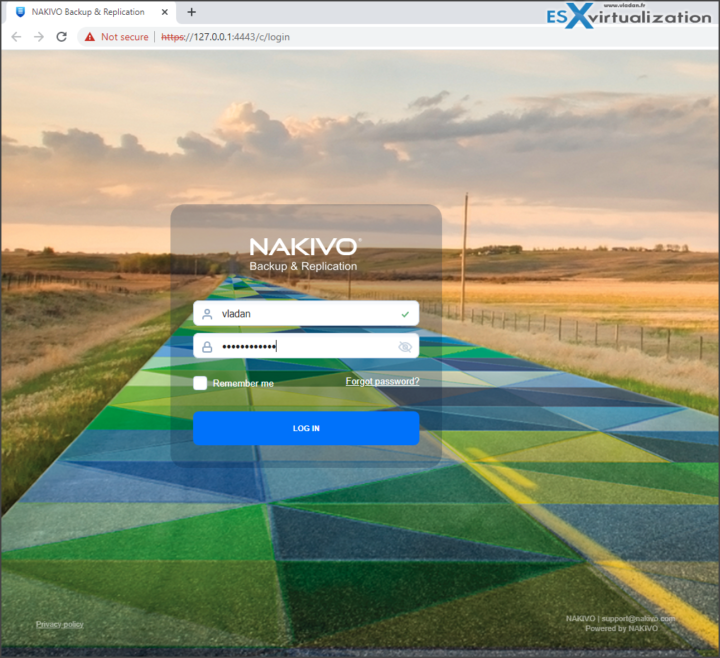Screen dimensions: 720x658
Task: Click the browser back arrow
Action: (17, 37)
